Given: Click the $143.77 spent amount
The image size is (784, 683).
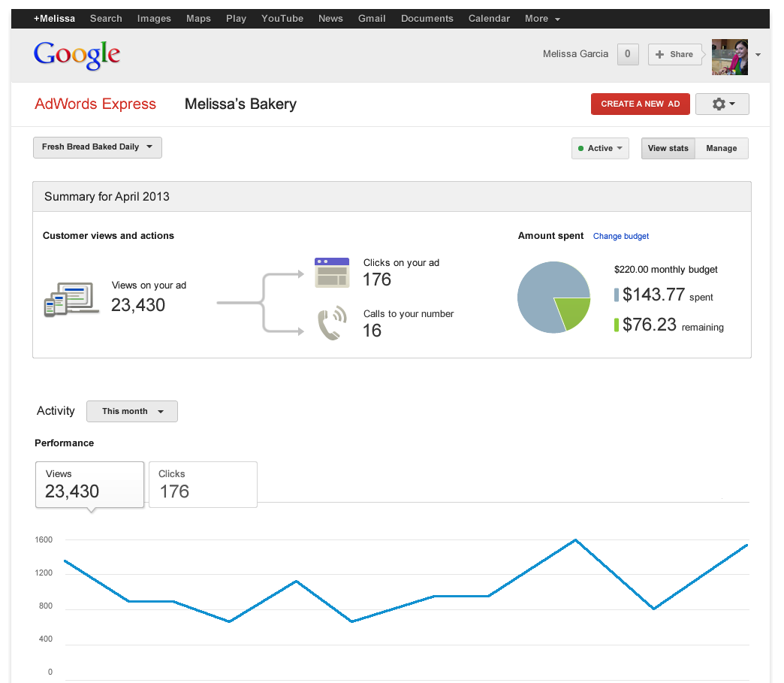Looking at the screenshot, I should (x=653, y=295).
